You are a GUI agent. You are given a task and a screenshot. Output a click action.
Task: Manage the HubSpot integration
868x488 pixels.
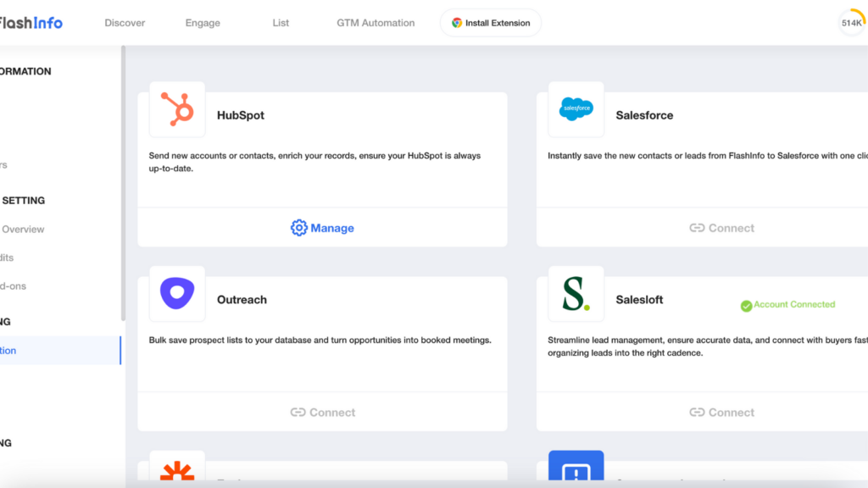click(x=322, y=228)
